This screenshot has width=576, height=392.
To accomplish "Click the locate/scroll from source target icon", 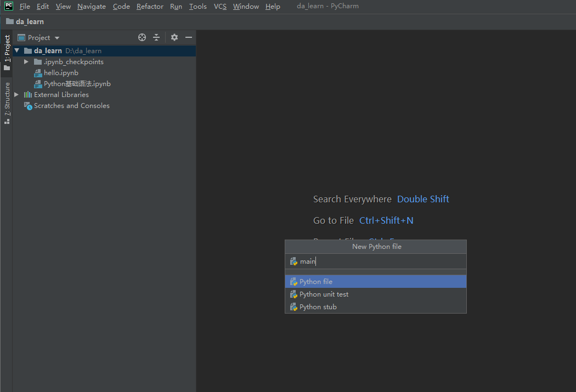I will pyautogui.click(x=142, y=37).
